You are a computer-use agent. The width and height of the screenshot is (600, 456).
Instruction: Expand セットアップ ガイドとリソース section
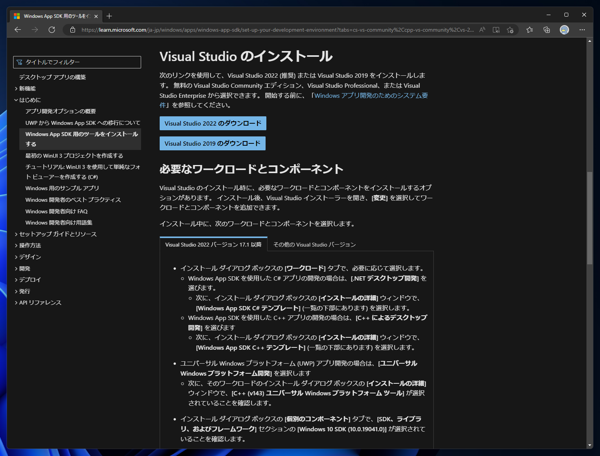56,234
